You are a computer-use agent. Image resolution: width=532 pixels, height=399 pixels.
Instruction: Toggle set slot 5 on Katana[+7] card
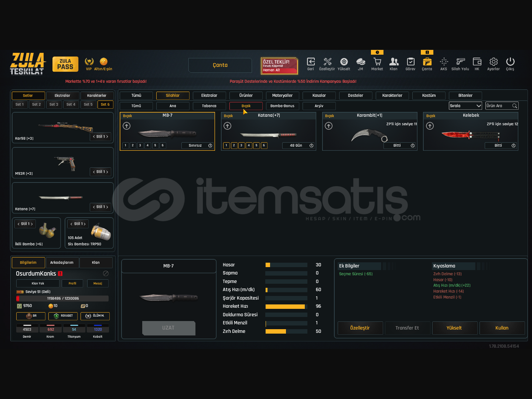[x=256, y=146]
